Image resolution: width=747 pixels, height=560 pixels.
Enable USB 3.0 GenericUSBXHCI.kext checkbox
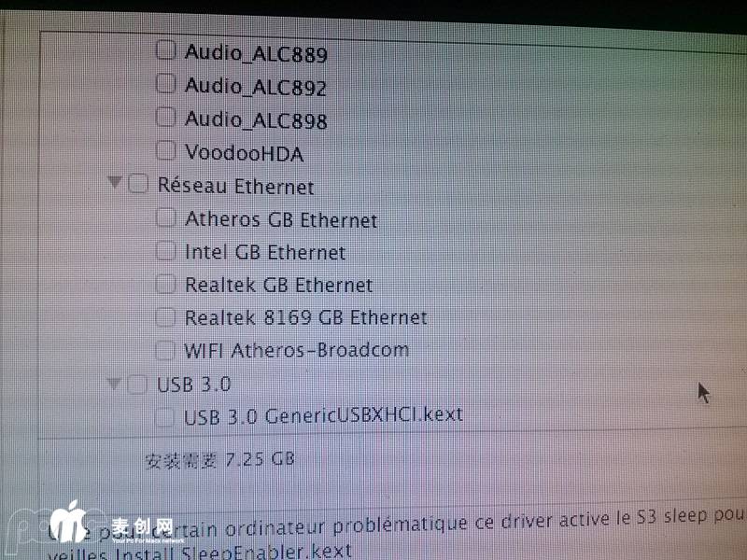click(165, 417)
